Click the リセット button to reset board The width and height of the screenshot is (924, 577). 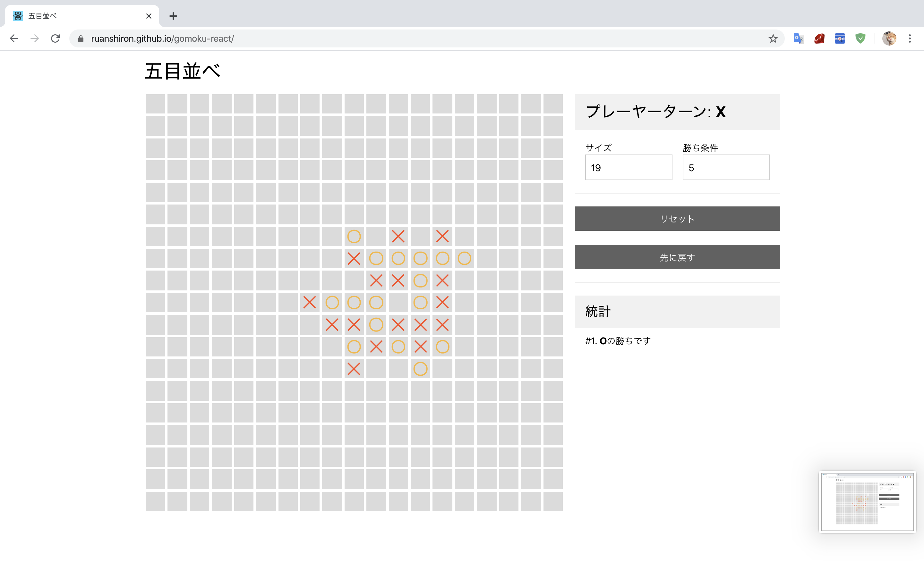(x=677, y=218)
